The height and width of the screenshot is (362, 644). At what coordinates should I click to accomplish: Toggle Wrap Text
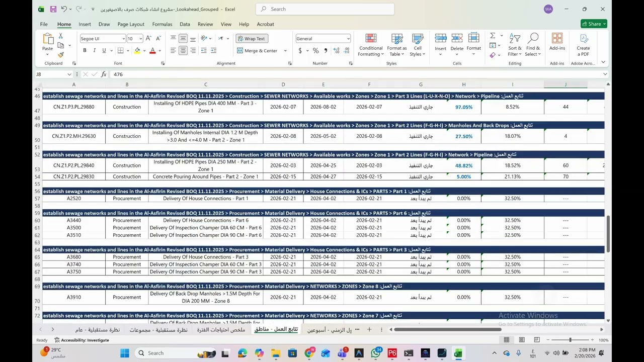pos(251,39)
